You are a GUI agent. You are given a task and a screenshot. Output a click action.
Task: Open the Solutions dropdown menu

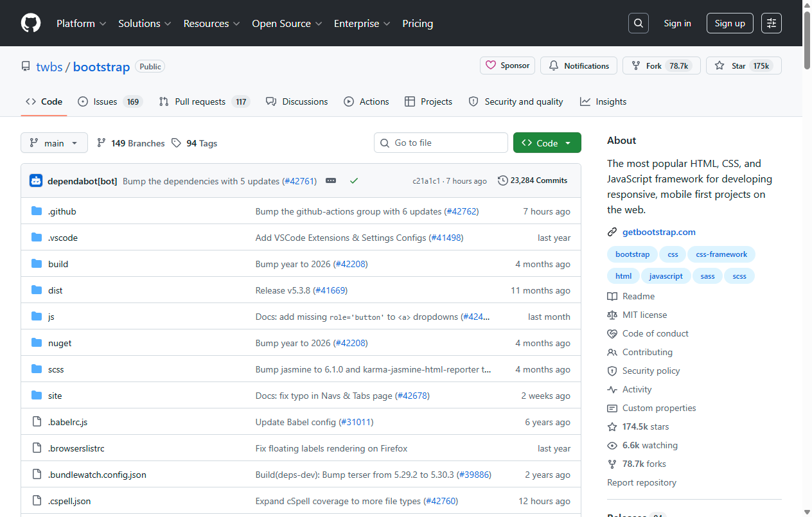[x=145, y=23]
